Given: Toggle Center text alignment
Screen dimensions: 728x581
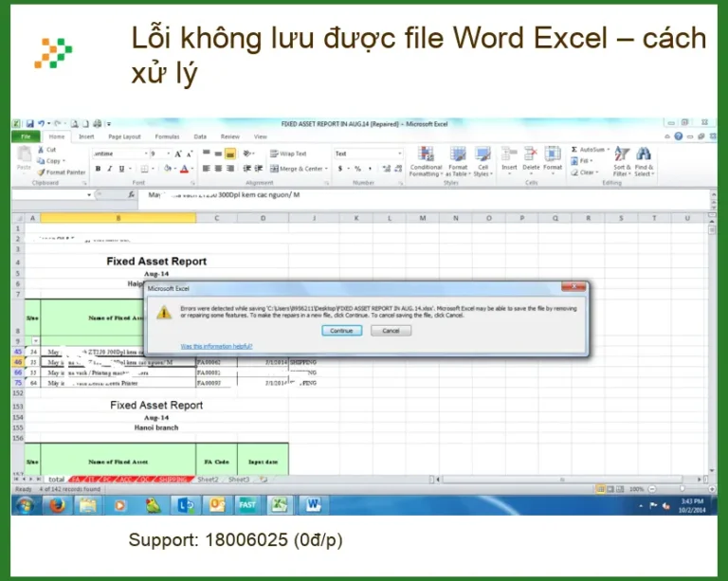Looking at the screenshot, I should pos(218,169).
